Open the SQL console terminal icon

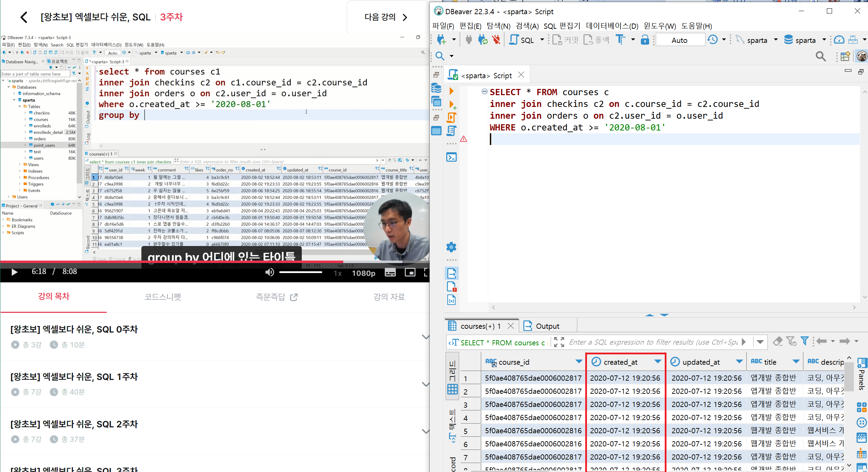pos(452,157)
